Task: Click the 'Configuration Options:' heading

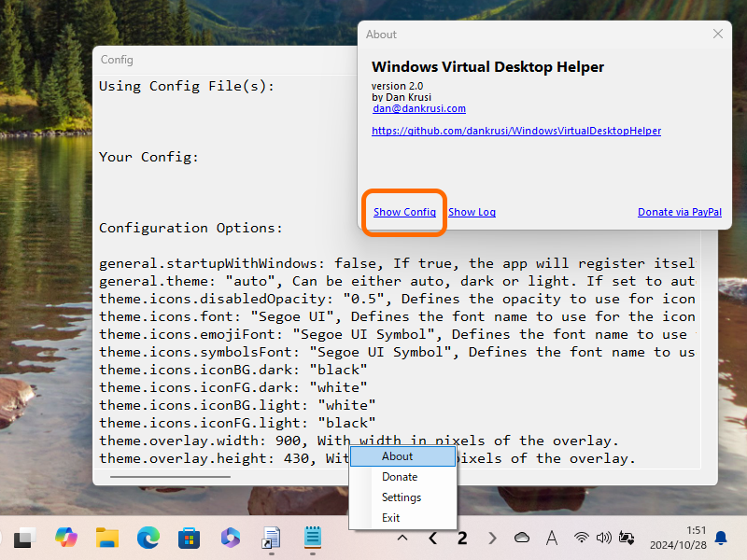Action: [x=190, y=228]
